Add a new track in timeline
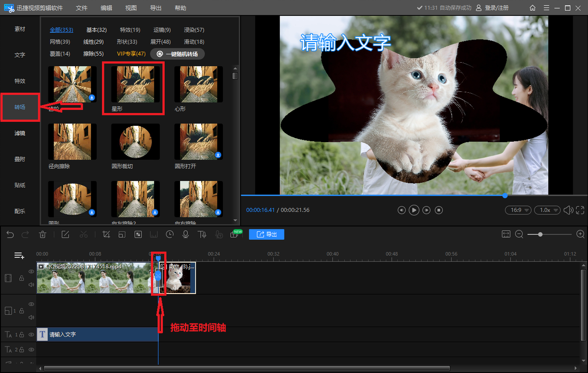Viewport: 588px width, 373px height. (19, 256)
